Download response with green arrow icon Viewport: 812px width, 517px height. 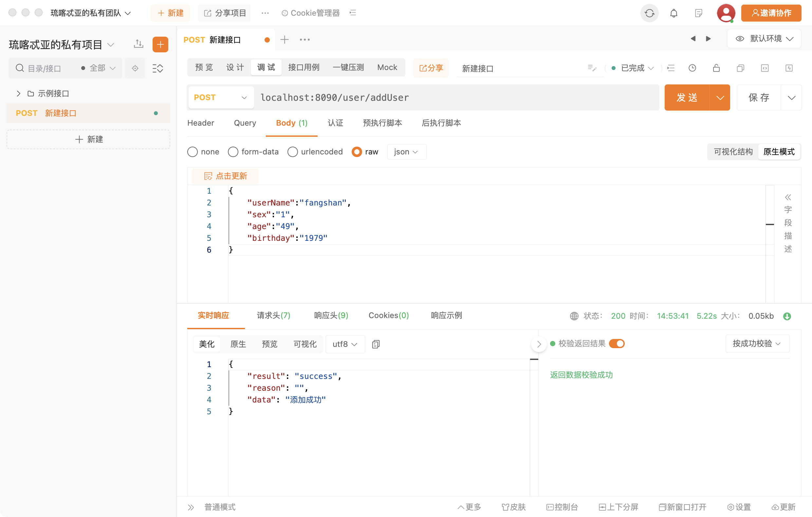pos(787,316)
